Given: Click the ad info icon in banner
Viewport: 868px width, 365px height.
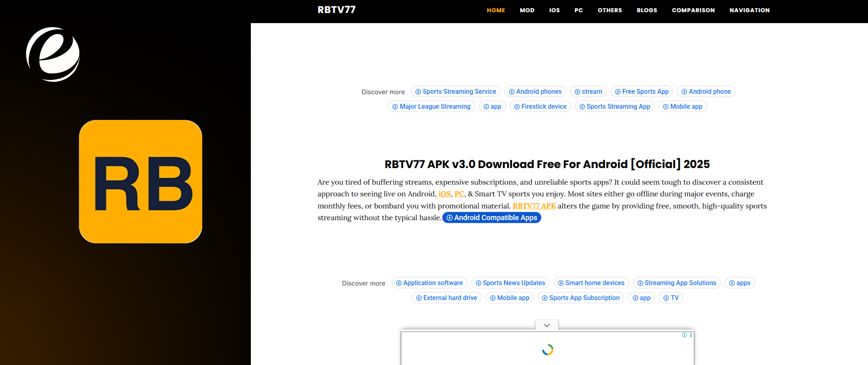Looking at the screenshot, I should tap(684, 335).
